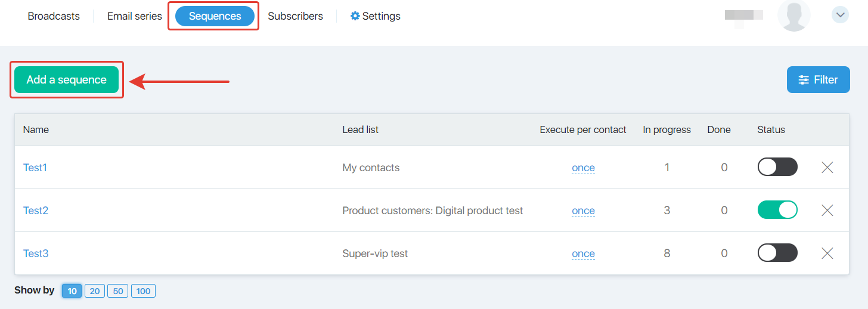
Task: Change Test1 execute per contact 'once' option
Action: pos(583,168)
